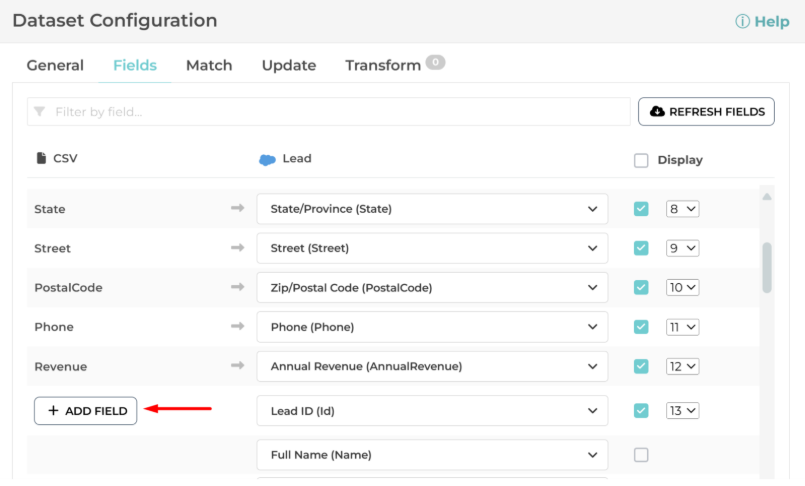Click the Transform tab count badge
Image resolution: width=805 pixels, height=486 pixels.
(x=435, y=62)
